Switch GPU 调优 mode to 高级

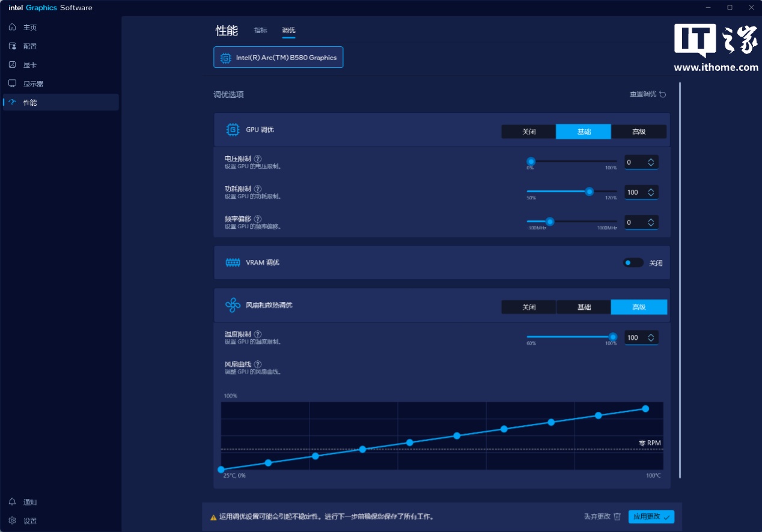pos(639,131)
